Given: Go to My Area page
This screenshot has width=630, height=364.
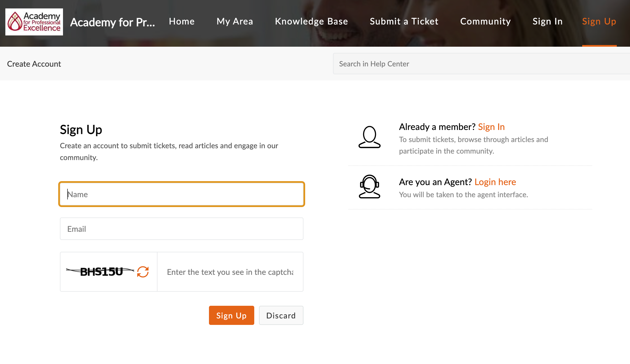Looking at the screenshot, I should (235, 21).
